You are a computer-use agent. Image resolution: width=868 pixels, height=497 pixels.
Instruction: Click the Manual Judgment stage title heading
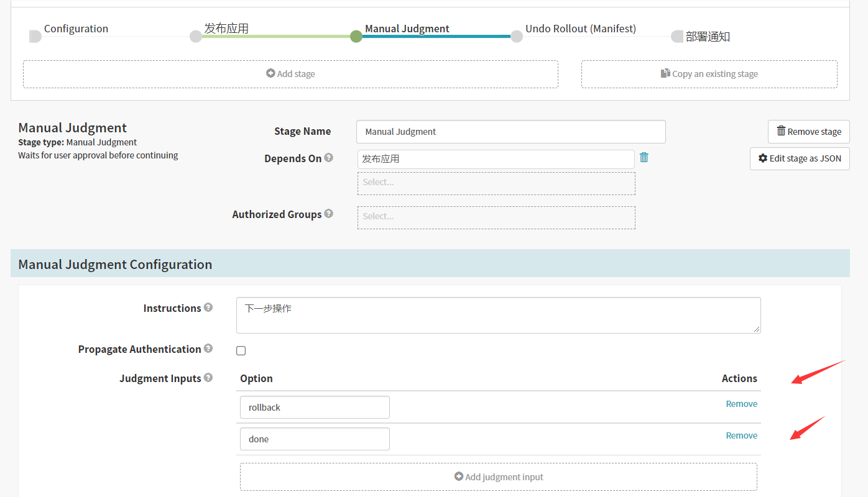(72, 128)
